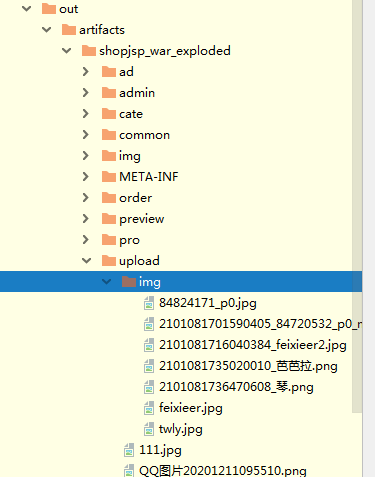This screenshot has height=477, width=375.
Task: Click the admin folder icon
Action: point(109,93)
